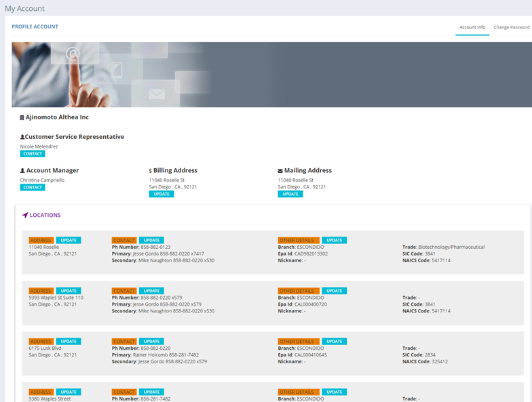Image resolution: width=532 pixels, height=402 pixels.
Task: Click the person icon by Customer Service Representative
Action: click(22, 137)
